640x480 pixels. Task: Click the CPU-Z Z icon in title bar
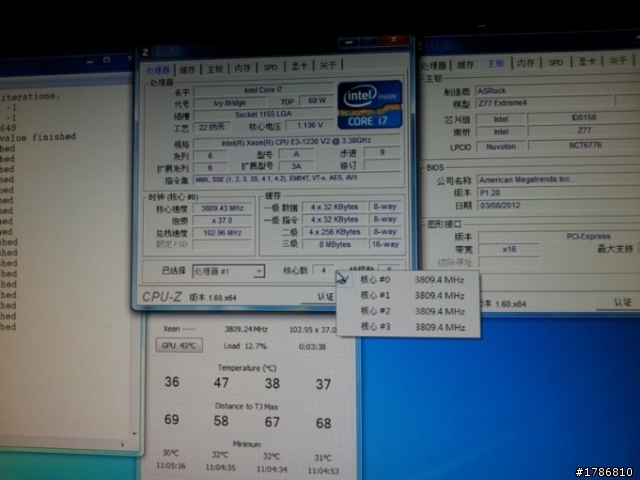point(145,52)
